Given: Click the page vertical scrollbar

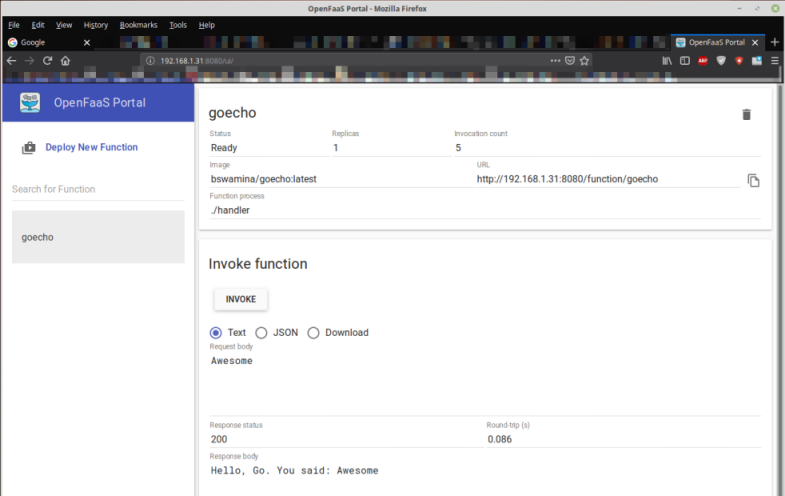Looking at the screenshot, I should 780,290.
